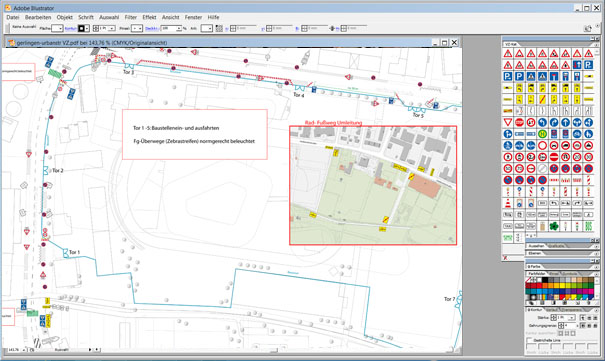
Task: Open the Datei menu
Action: pos(13,17)
